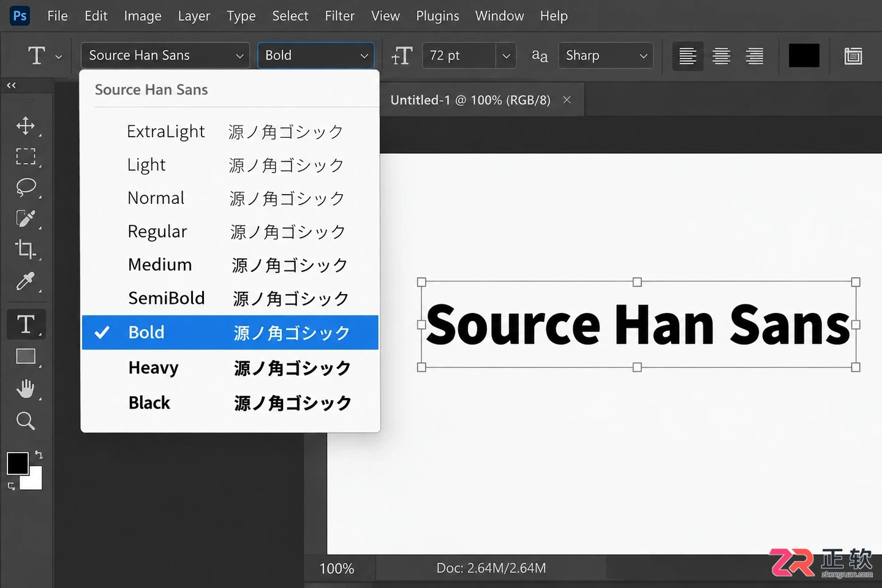882x588 pixels.
Task: Choose the Medium font weight
Action: tap(230, 265)
